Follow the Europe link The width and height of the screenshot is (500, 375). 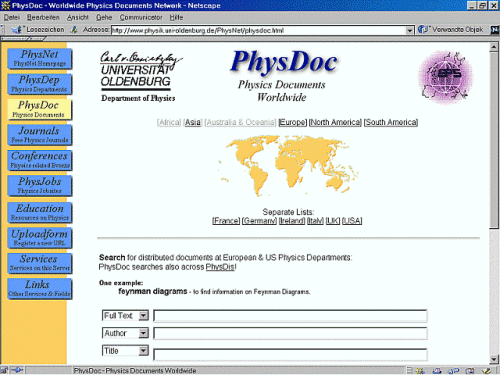coord(292,122)
